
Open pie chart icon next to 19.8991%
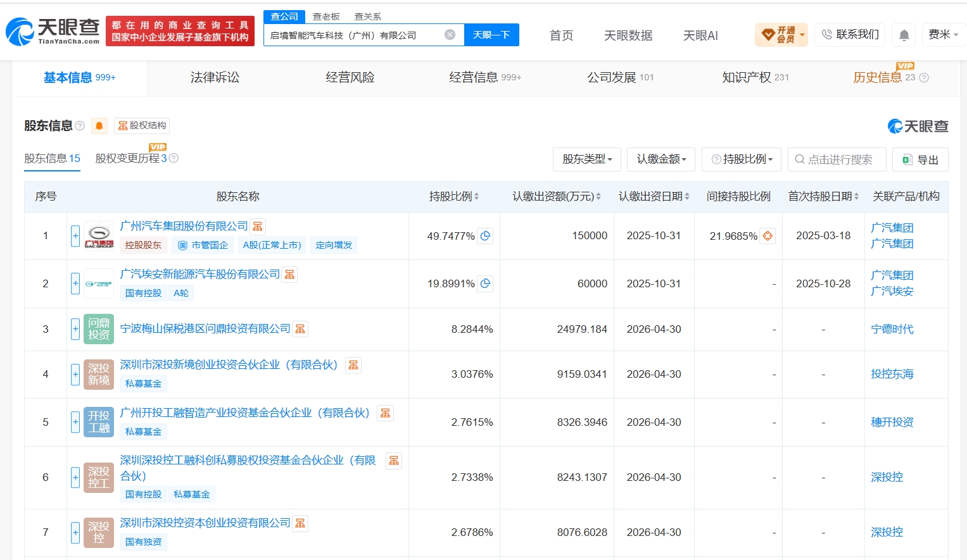pyautogui.click(x=485, y=283)
